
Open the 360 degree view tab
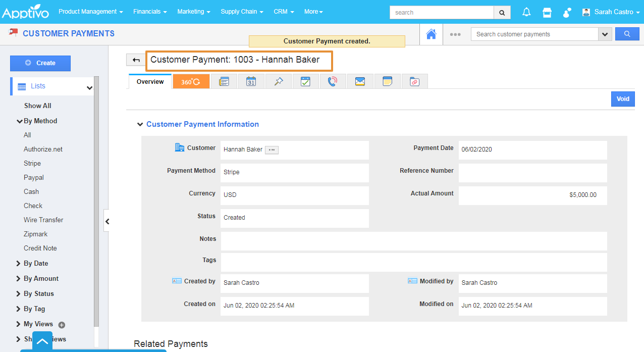tap(191, 82)
